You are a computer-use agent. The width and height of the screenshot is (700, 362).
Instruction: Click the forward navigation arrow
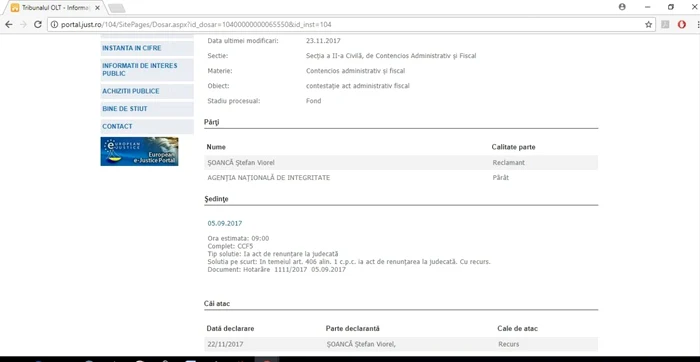(23, 25)
